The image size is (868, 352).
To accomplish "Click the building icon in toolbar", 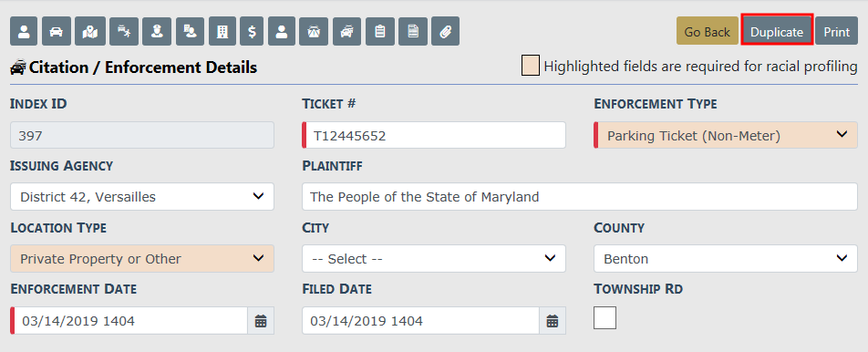I will [222, 32].
